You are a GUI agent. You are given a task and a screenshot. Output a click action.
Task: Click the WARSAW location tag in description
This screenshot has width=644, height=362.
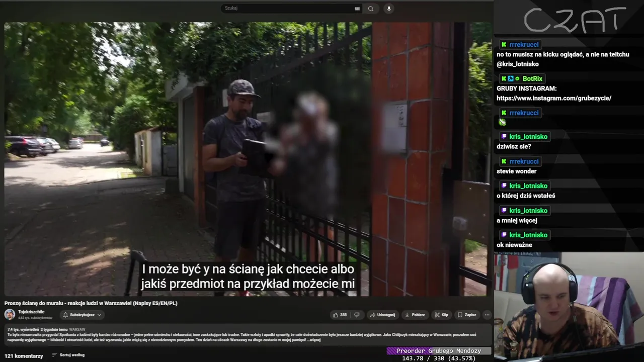click(77, 329)
